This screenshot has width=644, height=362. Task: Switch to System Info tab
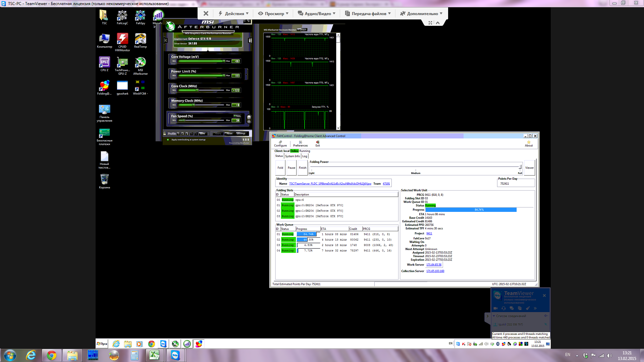click(x=292, y=156)
